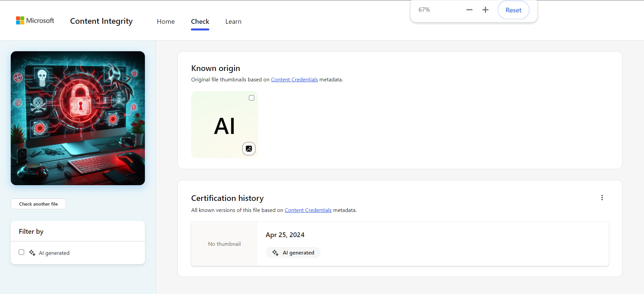Open Certification history three-dot menu
Viewport: 644px width, 294px height.
pos(602,198)
